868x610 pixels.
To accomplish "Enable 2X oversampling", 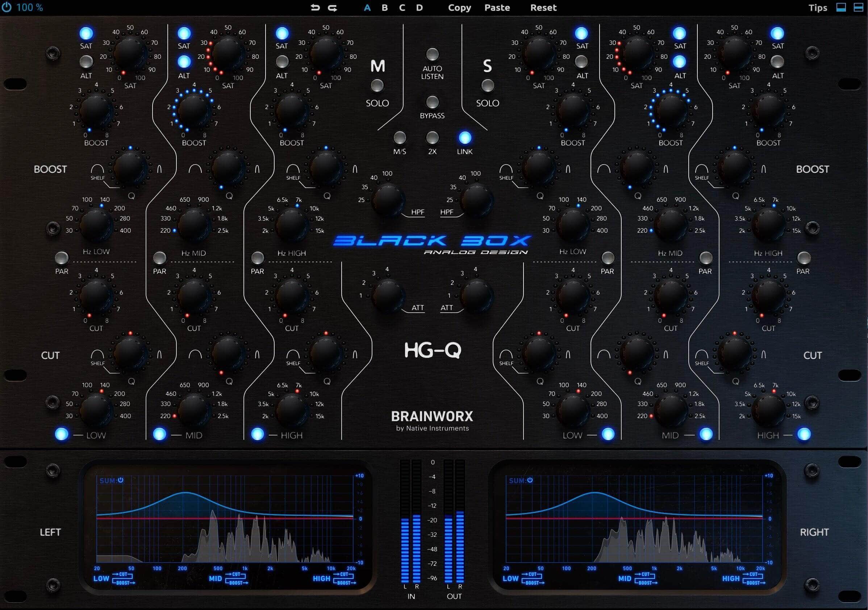I will 432,138.
